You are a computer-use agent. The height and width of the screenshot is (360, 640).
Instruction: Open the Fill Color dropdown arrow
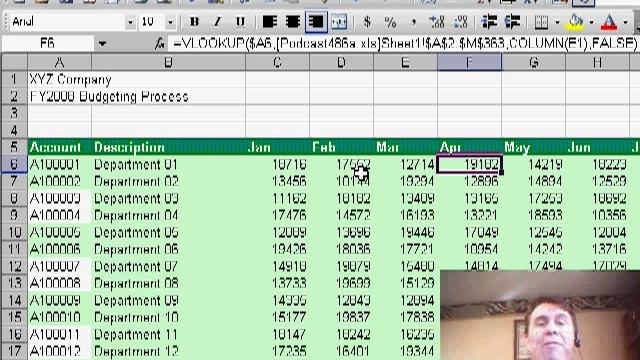591,22
